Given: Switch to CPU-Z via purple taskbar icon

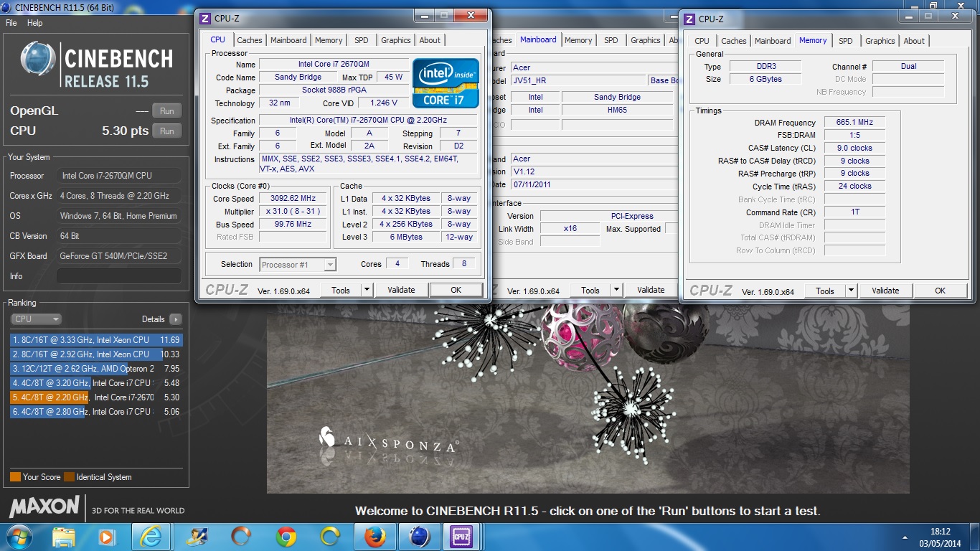Looking at the screenshot, I should [460, 537].
